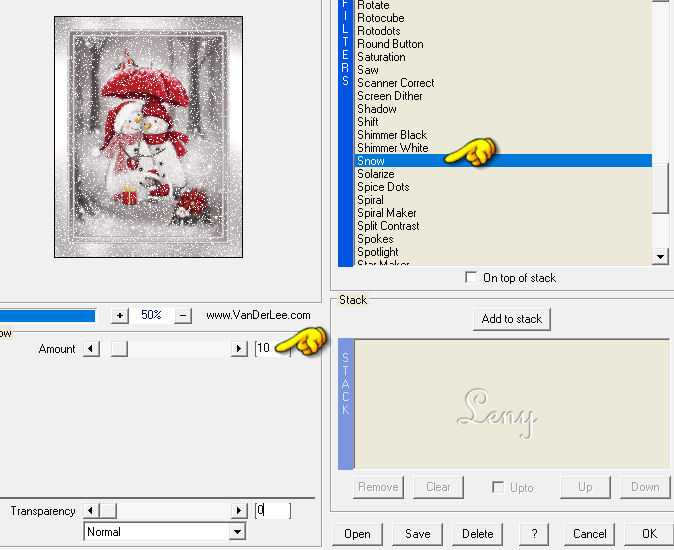Viewport: 674px width, 550px height.
Task: Click the OK button
Action: pyautogui.click(x=649, y=534)
